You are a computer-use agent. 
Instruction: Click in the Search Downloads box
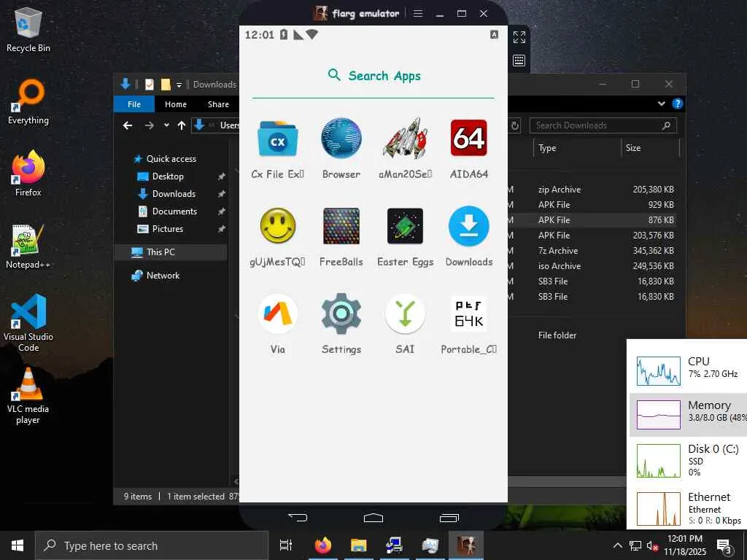pyautogui.click(x=603, y=125)
